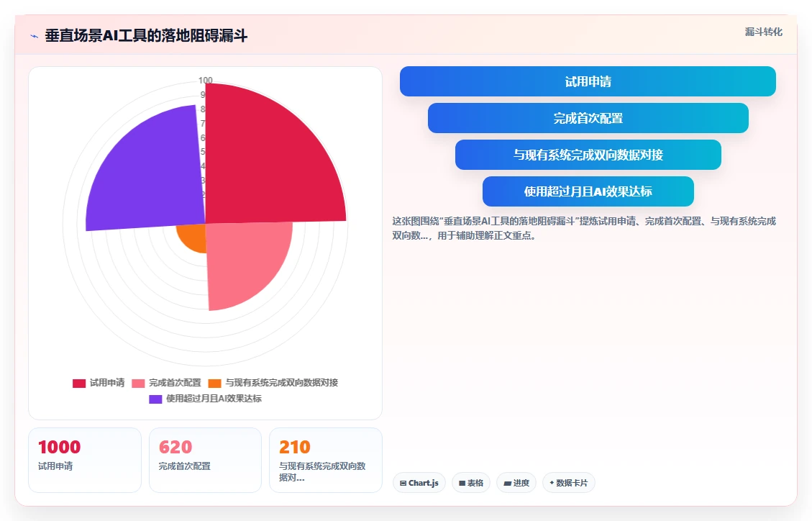Click the 210 value in third card

coord(295,447)
